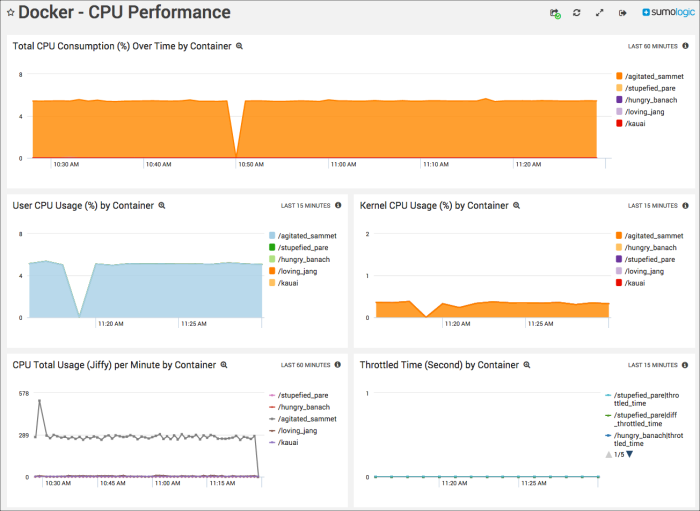The height and width of the screenshot is (511, 700).
Task: Click the spike point in CPU Total Usage chart
Action: 40,401
